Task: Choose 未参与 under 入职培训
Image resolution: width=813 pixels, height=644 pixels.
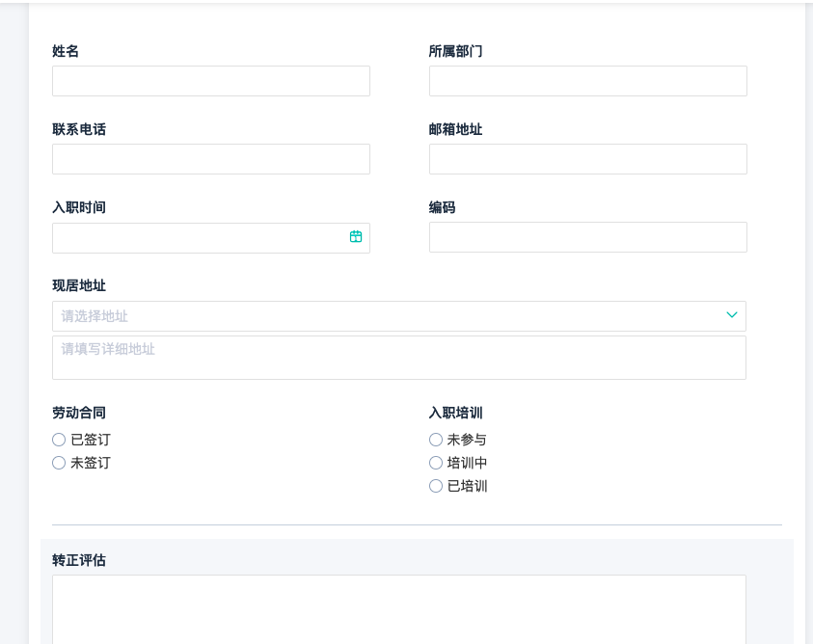Action: [436, 440]
